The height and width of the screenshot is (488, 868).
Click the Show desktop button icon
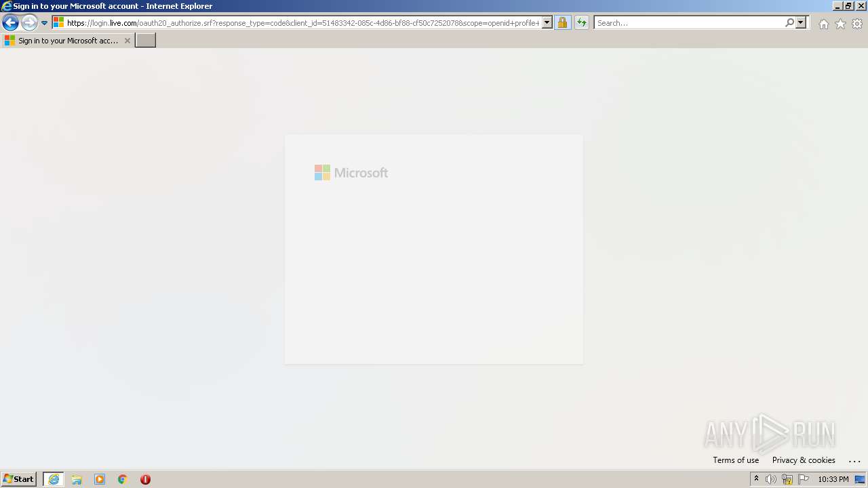[x=860, y=479]
